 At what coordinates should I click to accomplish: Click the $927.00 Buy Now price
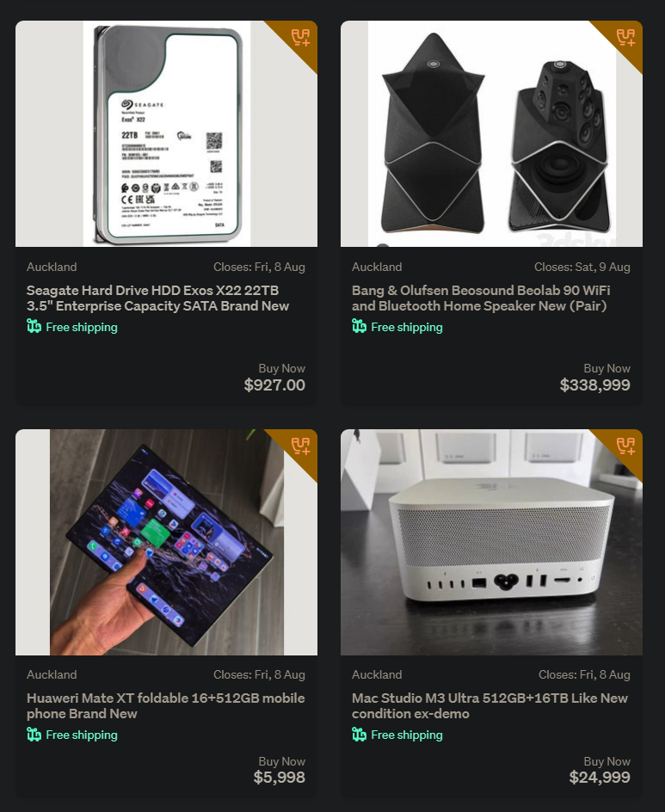(x=274, y=385)
